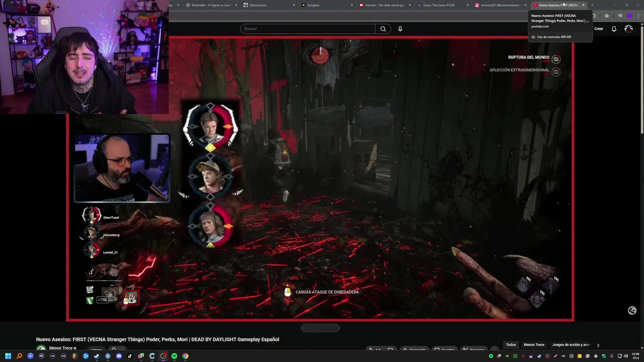This screenshot has width=644, height=362.
Task: Open Windows search from the taskbar
Action: pos(19,356)
